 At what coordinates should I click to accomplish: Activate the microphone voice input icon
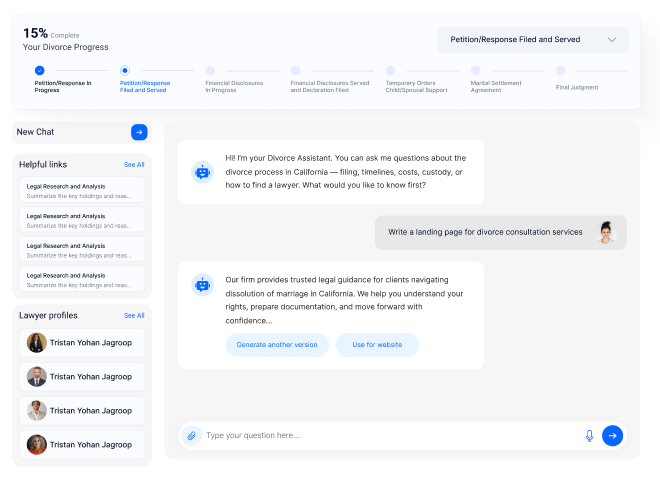coord(589,435)
